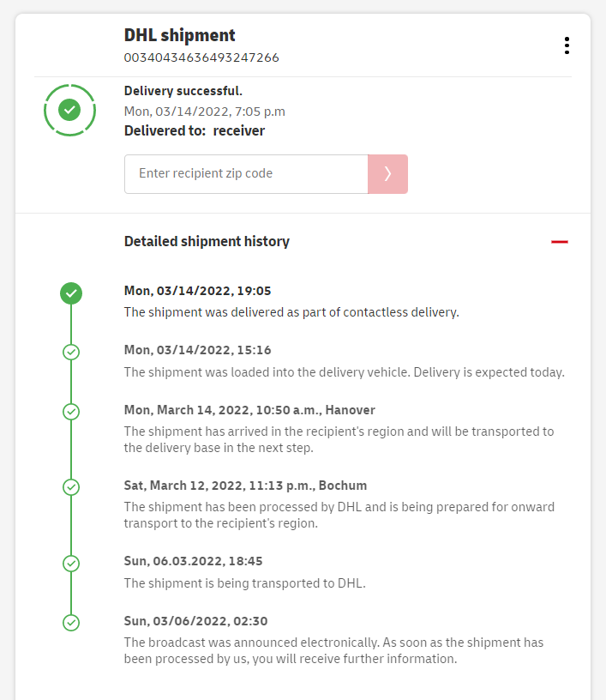Image resolution: width=606 pixels, height=700 pixels.
Task: Click the Mon, March 14, 10:50 a.m. Hanover entry
Action: [x=249, y=410]
